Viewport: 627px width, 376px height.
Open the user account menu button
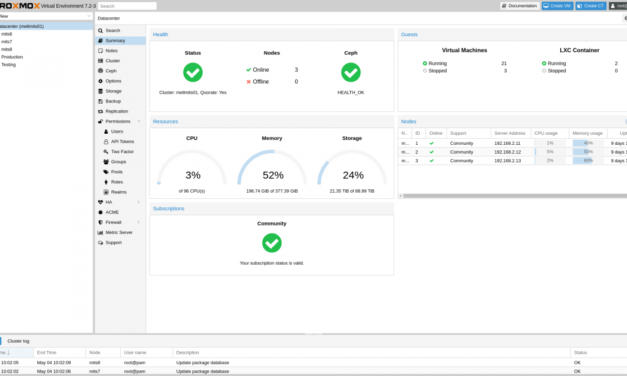(x=618, y=6)
